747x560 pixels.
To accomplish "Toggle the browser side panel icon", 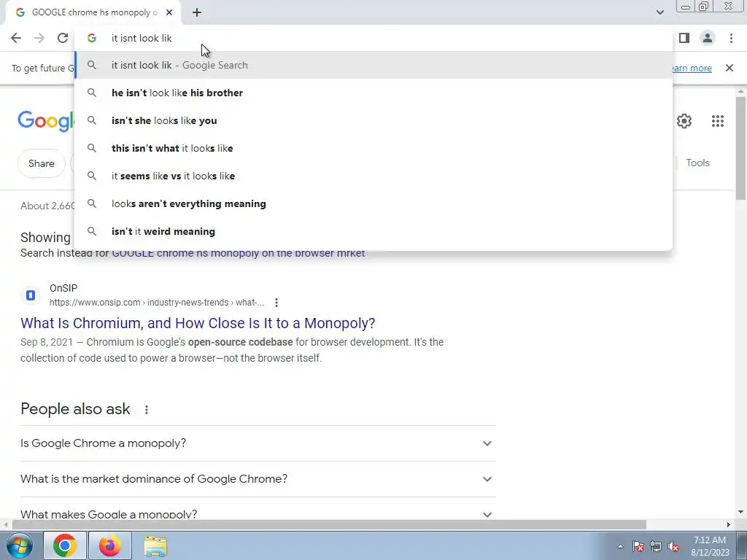I will pos(684,38).
